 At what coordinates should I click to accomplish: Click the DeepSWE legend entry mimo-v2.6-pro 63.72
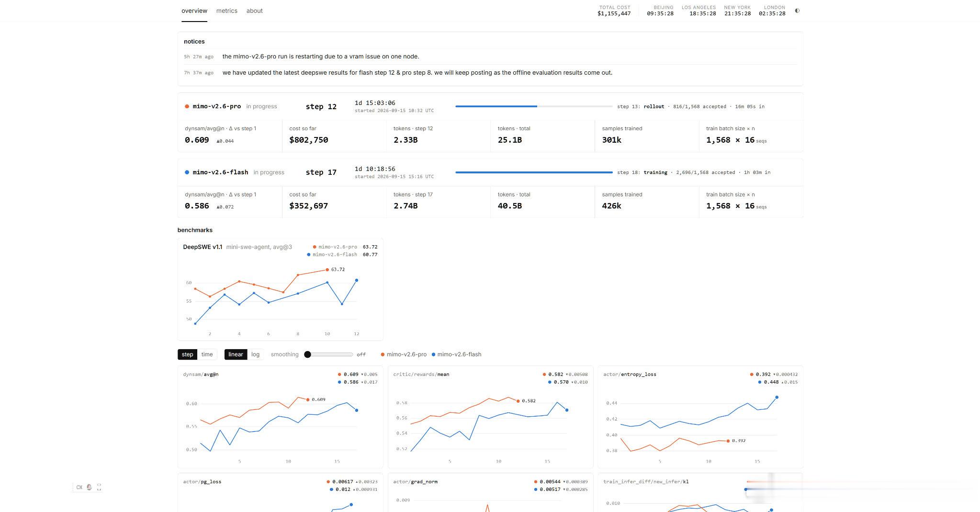[x=345, y=247]
